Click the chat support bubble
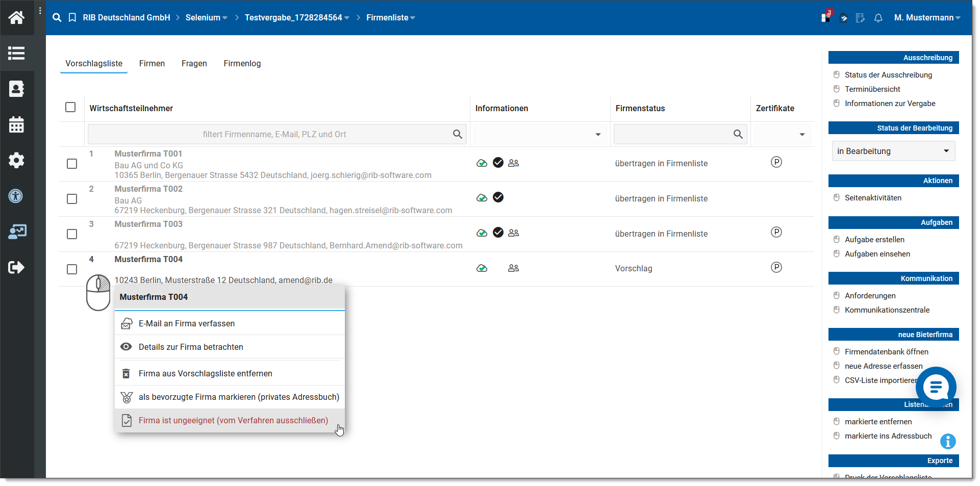The width and height of the screenshot is (980, 486). pyautogui.click(x=936, y=387)
